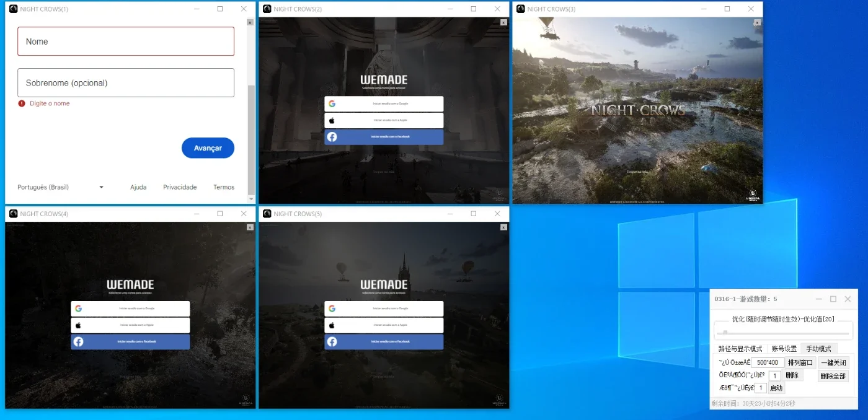The width and height of the screenshot is (868, 420).
Task: Click the small x overlay in NIGHT CROWS(2)
Action: coord(503,22)
